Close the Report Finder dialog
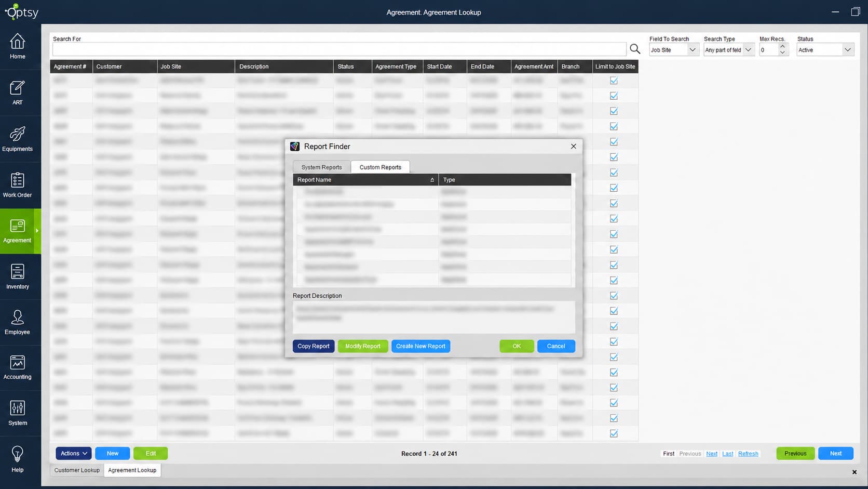868x489 pixels. pos(574,147)
